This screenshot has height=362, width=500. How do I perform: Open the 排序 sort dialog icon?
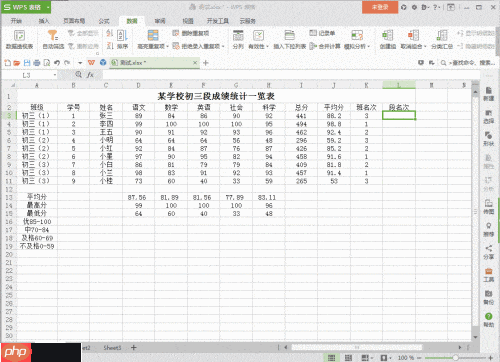click(122, 35)
